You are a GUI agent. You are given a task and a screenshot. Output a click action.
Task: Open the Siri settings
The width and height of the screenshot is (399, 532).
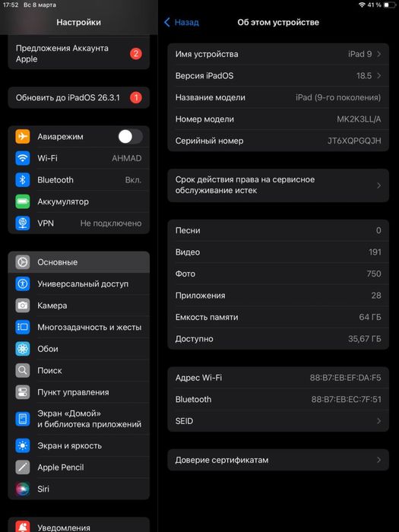coord(79,489)
